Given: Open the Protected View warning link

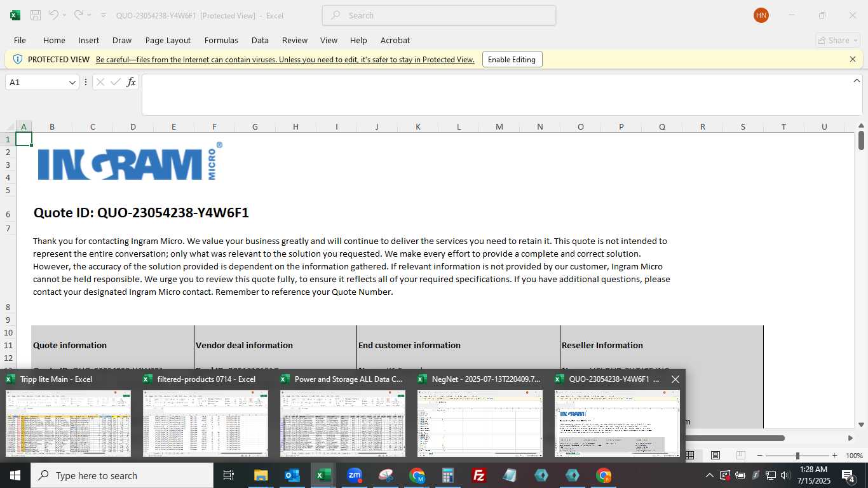Looking at the screenshot, I should pyautogui.click(x=285, y=60).
